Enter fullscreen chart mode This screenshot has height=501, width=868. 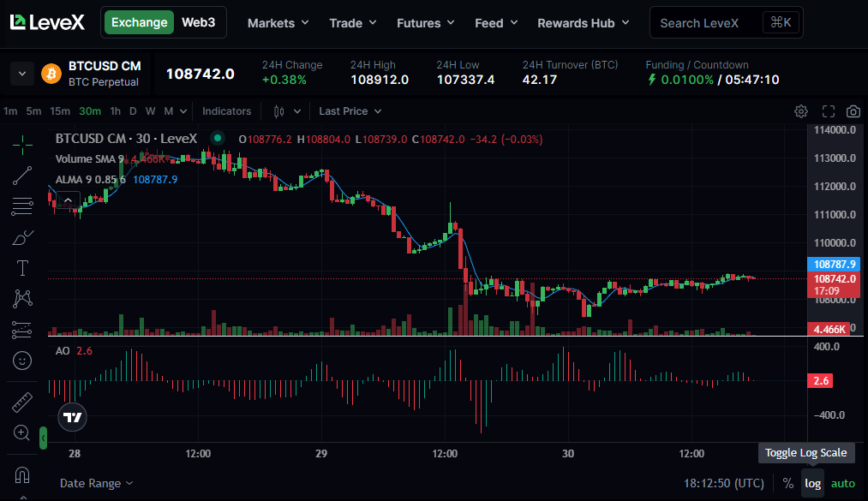click(828, 111)
